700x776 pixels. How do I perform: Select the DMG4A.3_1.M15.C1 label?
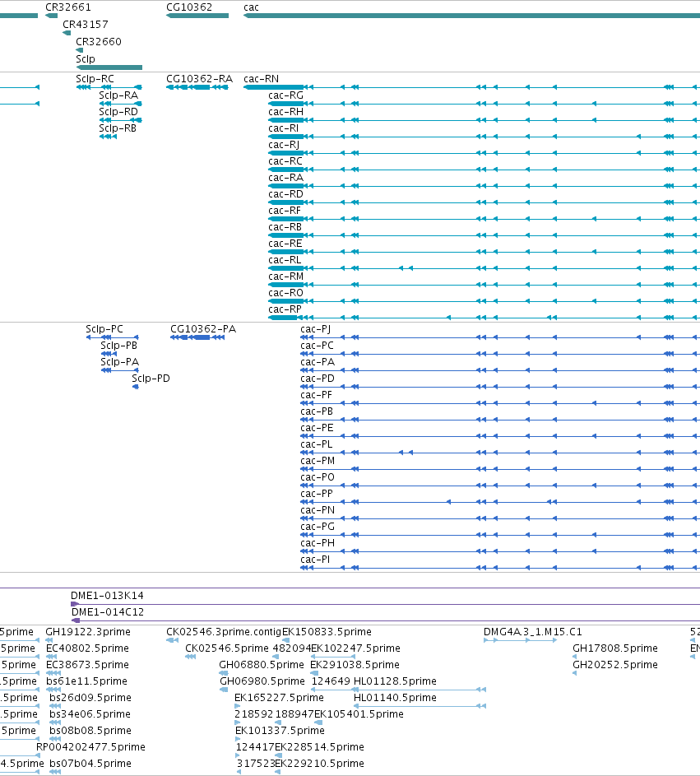(x=533, y=631)
